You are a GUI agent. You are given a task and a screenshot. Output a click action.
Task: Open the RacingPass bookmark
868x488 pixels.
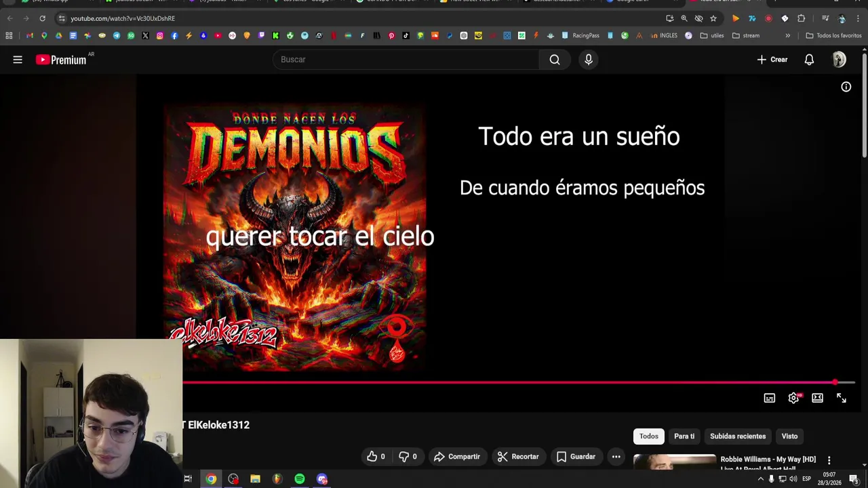click(x=580, y=35)
